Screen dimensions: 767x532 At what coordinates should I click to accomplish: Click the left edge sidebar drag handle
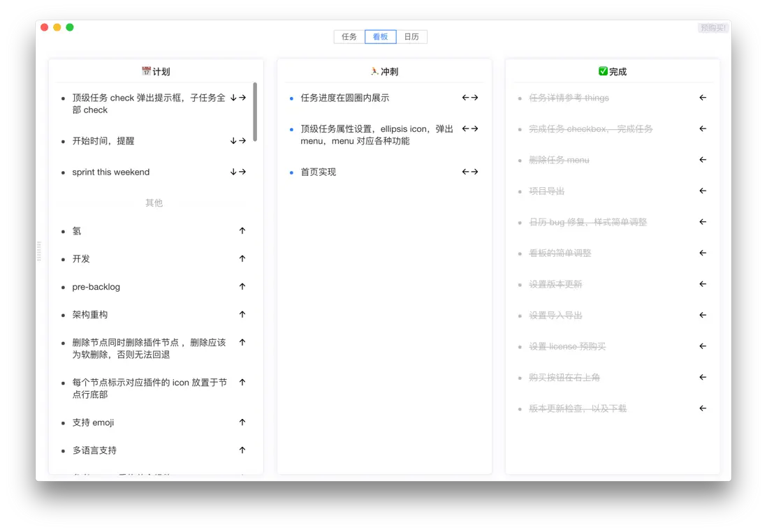(39, 251)
